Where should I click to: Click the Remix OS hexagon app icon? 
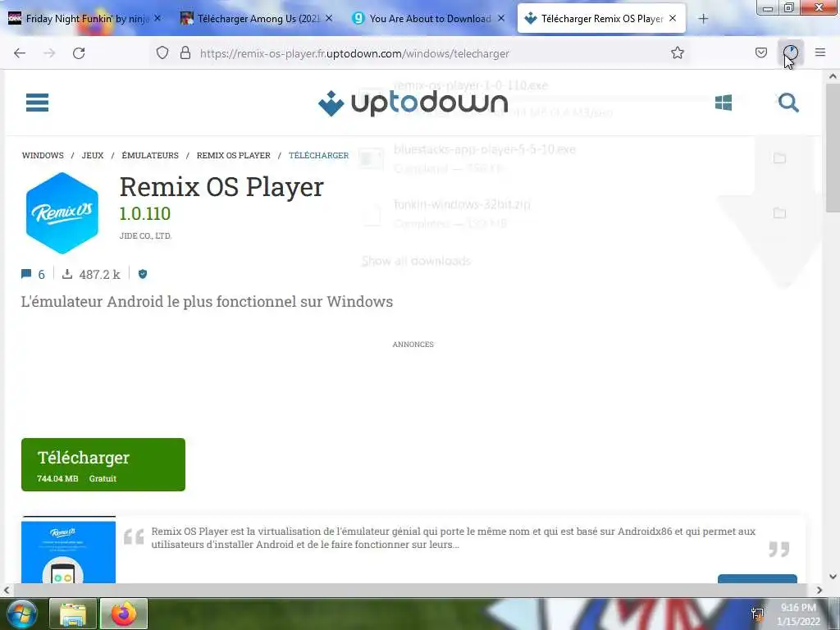(62, 212)
